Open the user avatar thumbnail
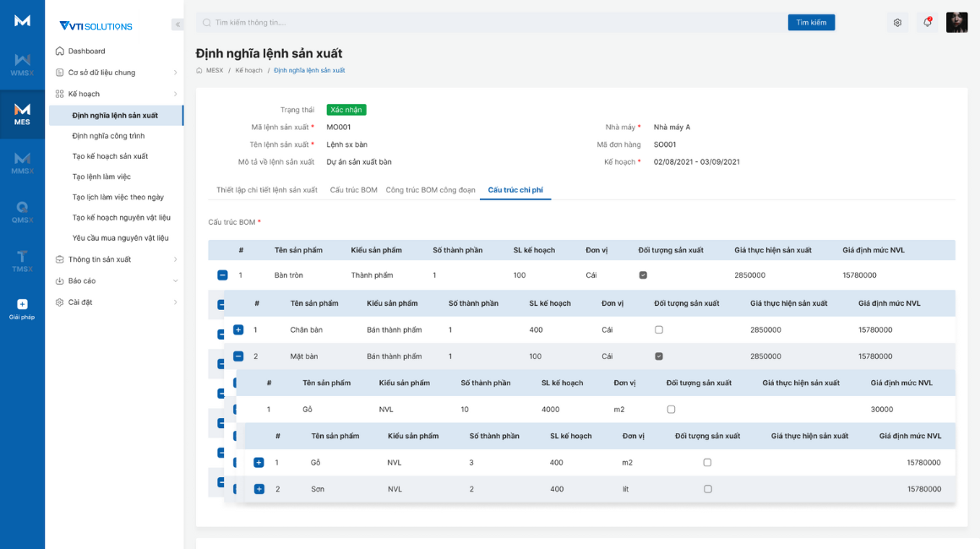This screenshot has width=980, height=549. click(956, 23)
